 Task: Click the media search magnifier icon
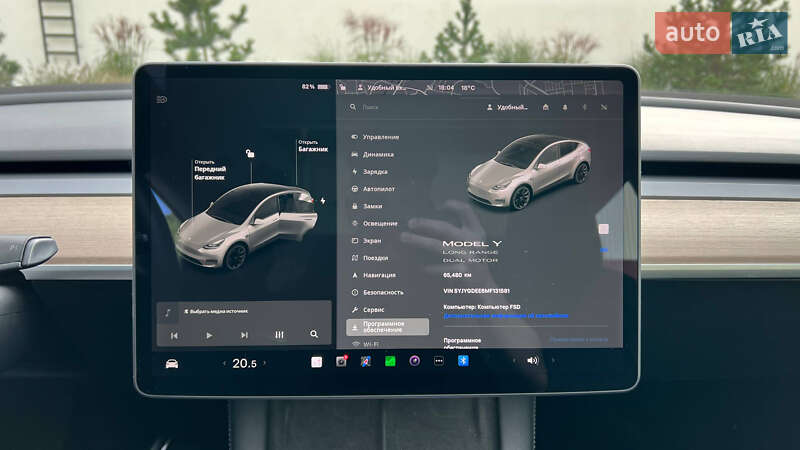point(314,335)
